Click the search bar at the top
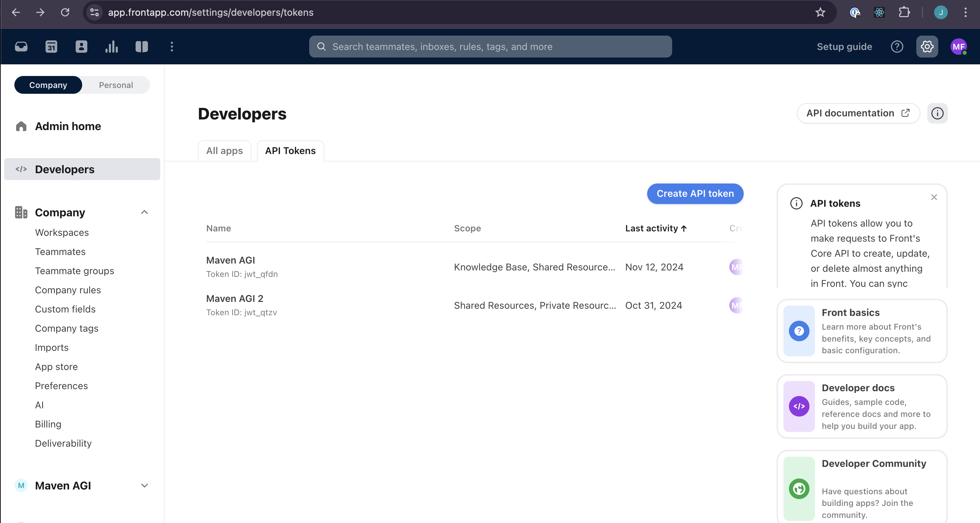980x523 pixels. pos(491,47)
